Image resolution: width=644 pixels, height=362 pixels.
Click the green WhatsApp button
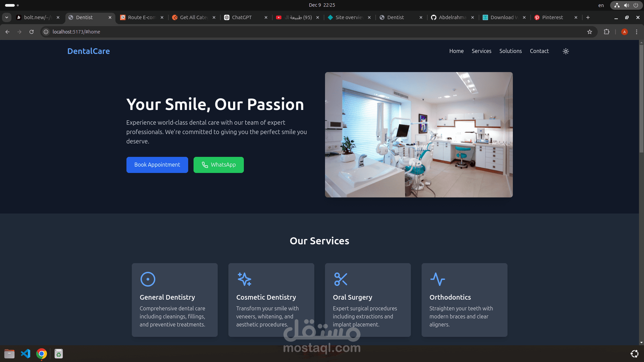tap(218, 165)
